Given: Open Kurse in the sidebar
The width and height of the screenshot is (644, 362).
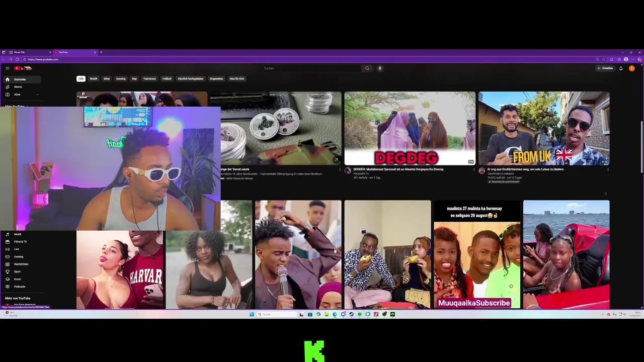Looking at the screenshot, I should 21,279.
